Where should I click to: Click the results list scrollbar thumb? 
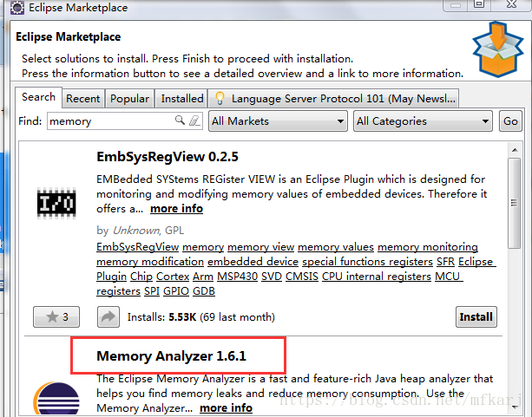tap(515, 203)
